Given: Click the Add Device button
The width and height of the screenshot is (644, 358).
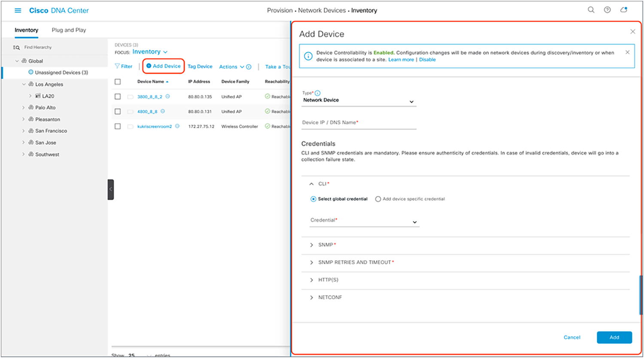Looking at the screenshot, I should (164, 66).
